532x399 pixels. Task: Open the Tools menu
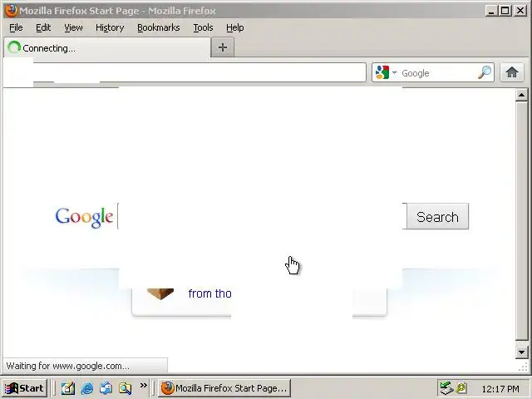click(203, 27)
